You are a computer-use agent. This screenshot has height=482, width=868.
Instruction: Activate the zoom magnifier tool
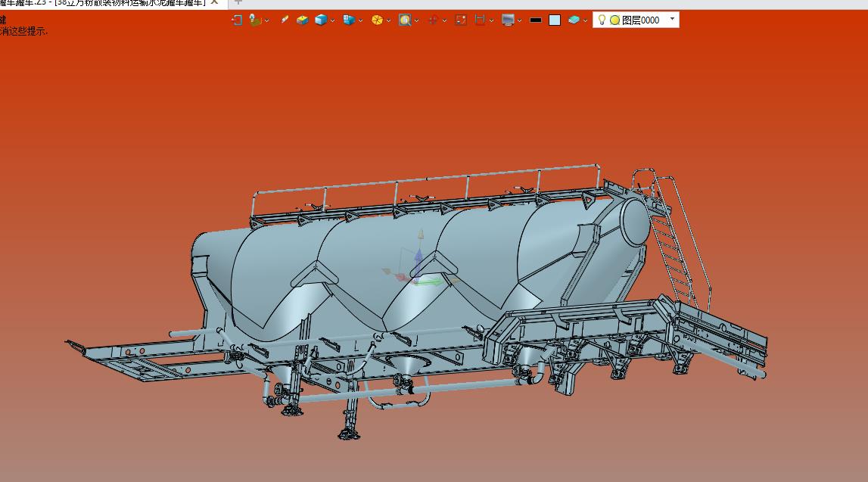[405, 20]
